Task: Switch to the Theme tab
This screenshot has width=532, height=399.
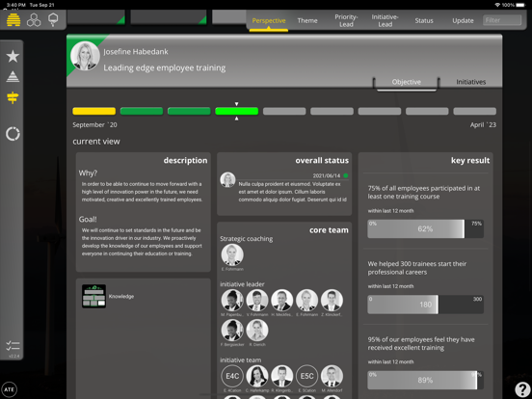Action: [x=307, y=20]
